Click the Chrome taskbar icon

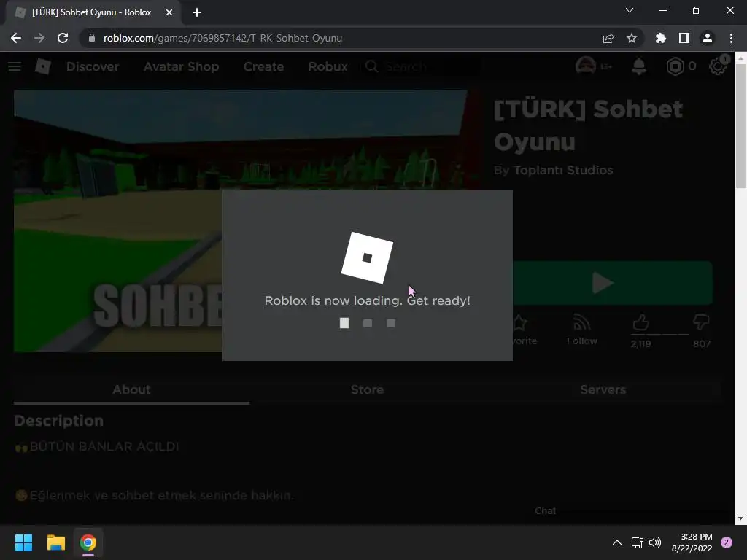(x=88, y=542)
